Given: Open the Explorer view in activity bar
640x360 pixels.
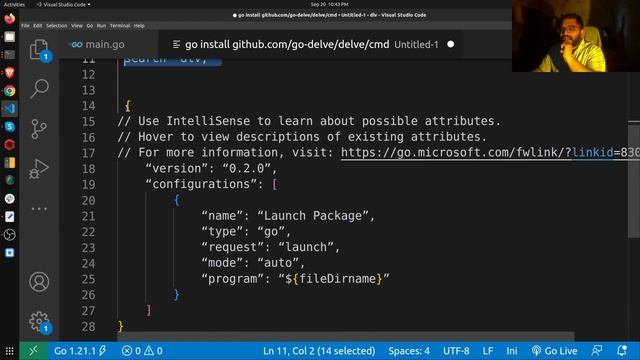Looking at the screenshot, I should coord(39,49).
